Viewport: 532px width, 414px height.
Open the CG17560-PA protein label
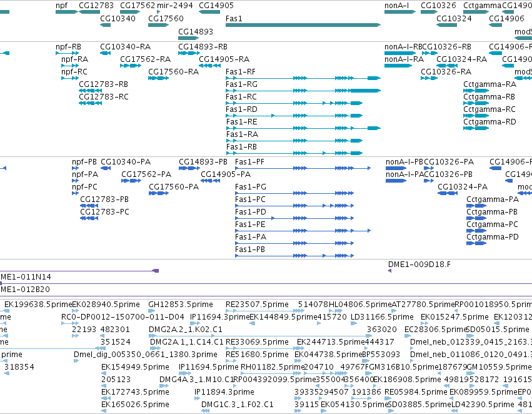pyautogui.click(x=174, y=187)
